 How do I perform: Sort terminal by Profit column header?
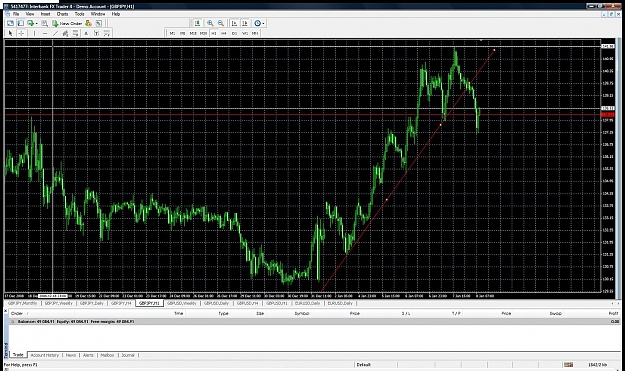click(x=613, y=314)
